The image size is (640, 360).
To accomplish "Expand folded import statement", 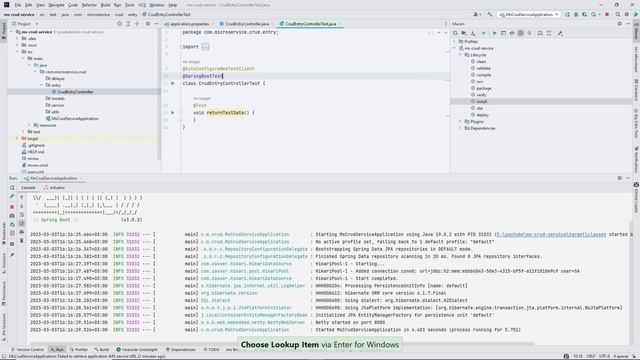I will click(205, 47).
